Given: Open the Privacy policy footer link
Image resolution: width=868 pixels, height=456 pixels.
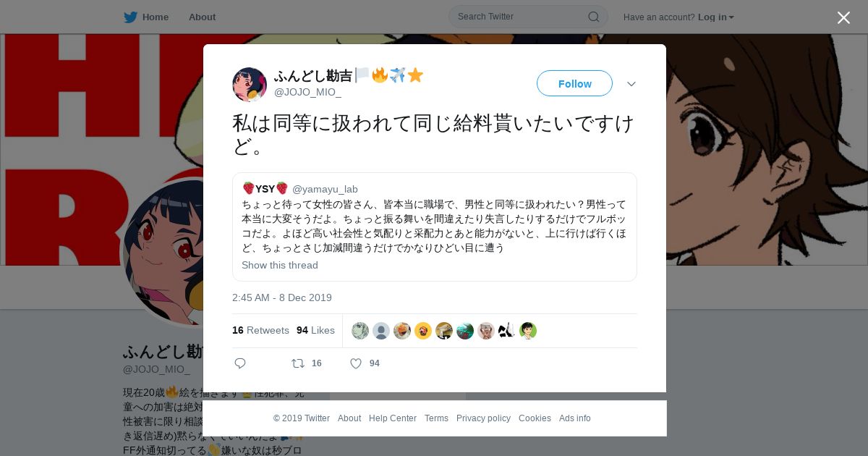Looking at the screenshot, I should [483, 418].
